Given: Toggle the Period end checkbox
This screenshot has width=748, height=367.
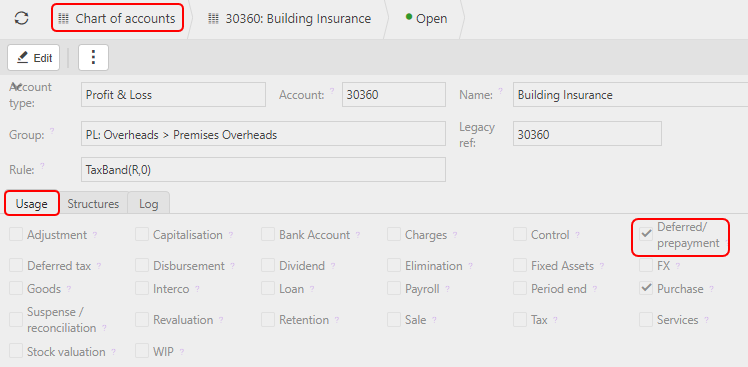Looking at the screenshot, I should (x=520, y=288).
